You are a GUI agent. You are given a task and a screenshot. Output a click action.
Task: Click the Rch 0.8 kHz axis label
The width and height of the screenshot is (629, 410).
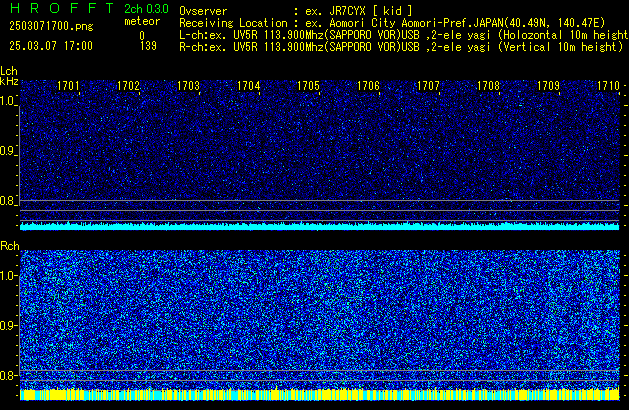[x=8, y=376]
